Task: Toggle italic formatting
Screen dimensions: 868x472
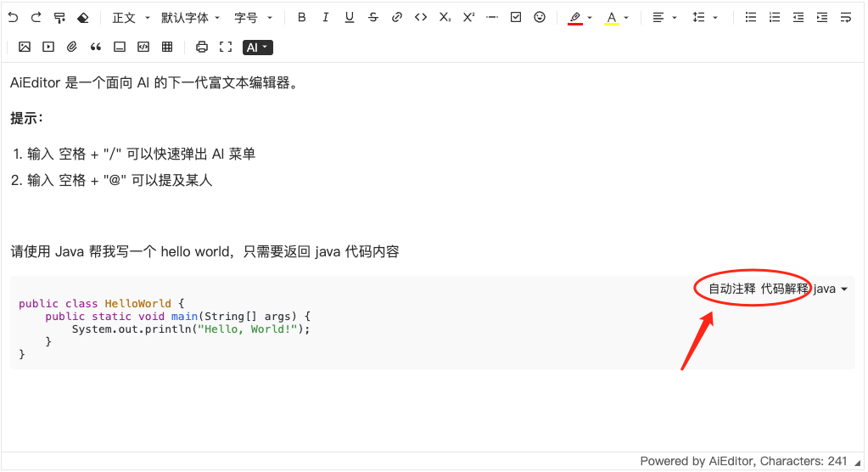Action: click(x=326, y=18)
